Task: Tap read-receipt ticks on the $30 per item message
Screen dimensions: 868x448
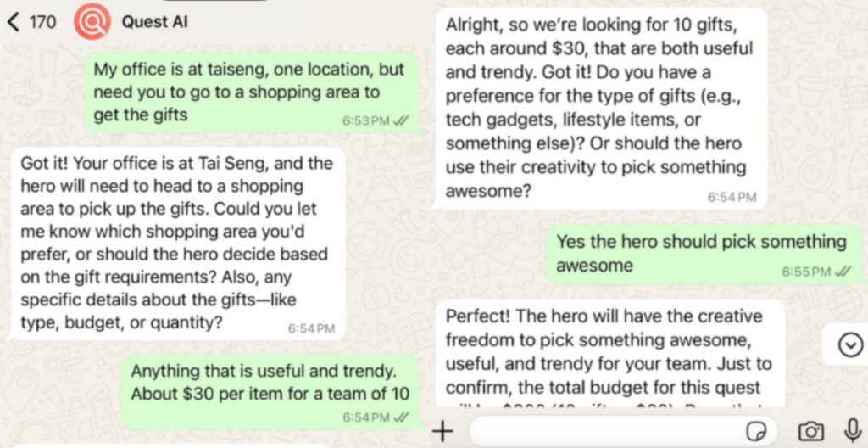Action: (x=401, y=417)
